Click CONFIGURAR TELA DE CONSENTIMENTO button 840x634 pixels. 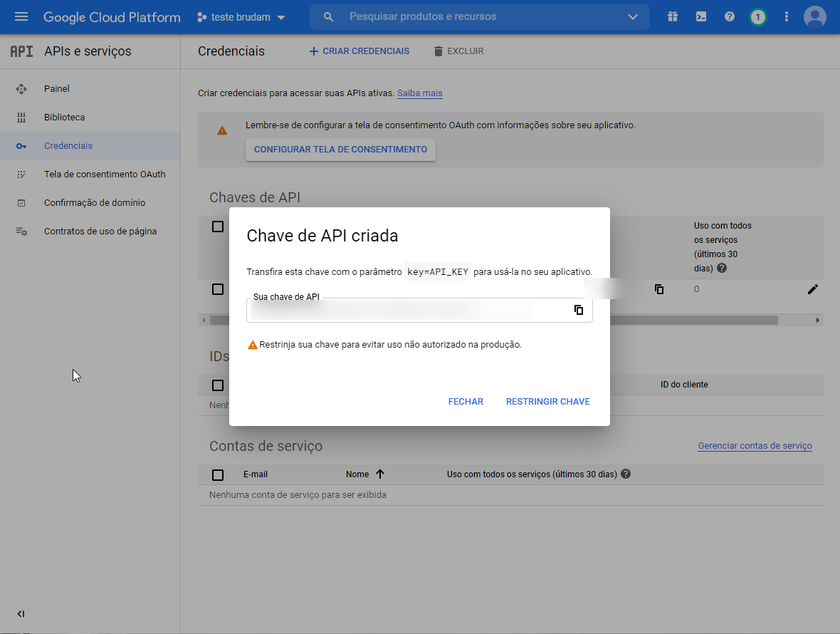tap(341, 150)
